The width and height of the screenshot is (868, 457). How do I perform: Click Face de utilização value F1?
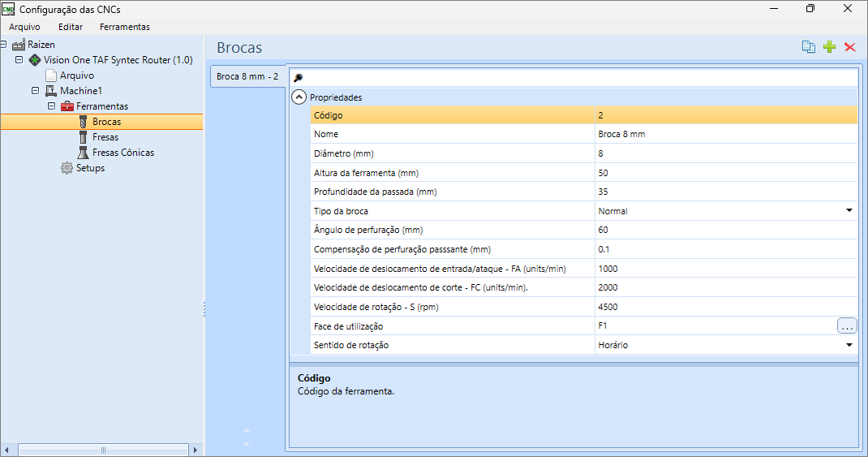tap(602, 326)
